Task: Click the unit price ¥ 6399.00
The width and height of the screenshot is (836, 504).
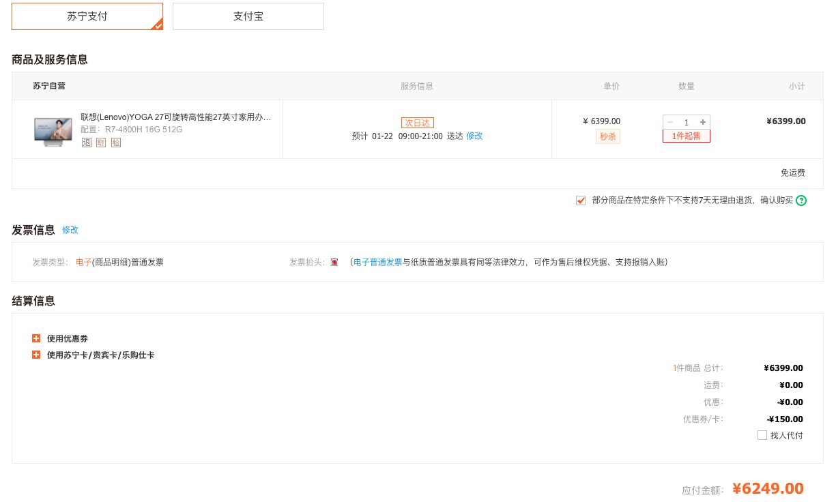Action: (601, 121)
